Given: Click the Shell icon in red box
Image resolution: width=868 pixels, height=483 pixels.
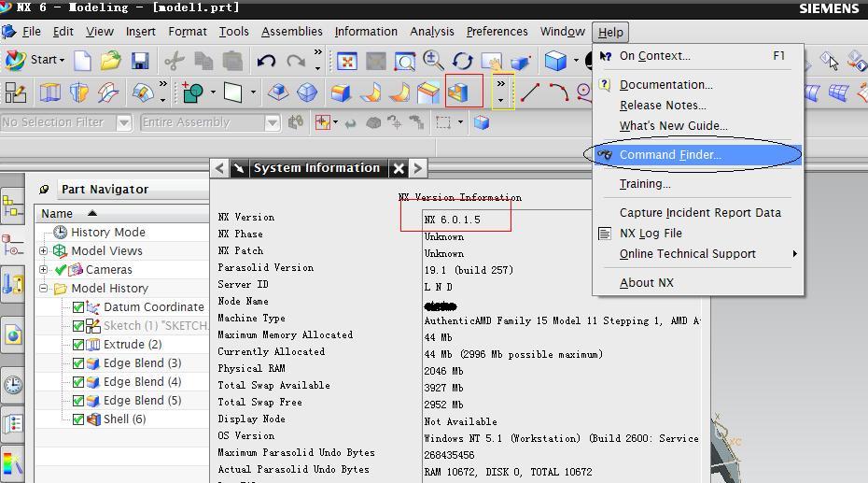Looking at the screenshot, I should pos(458,92).
